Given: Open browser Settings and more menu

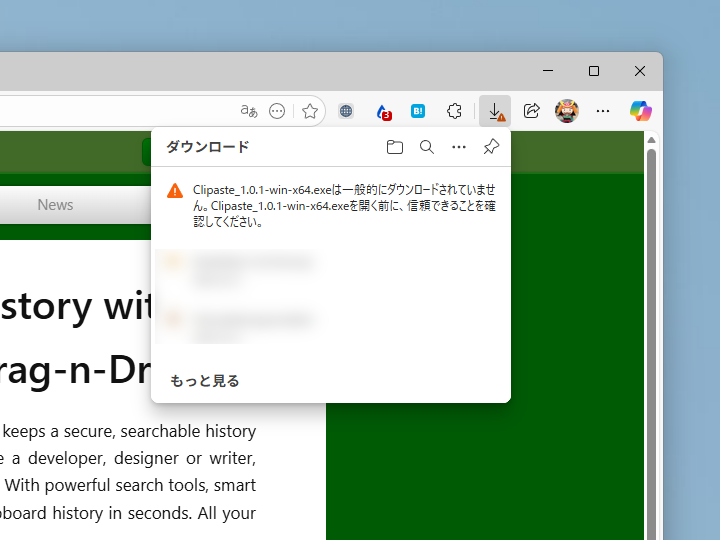Looking at the screenshot, I should click(602, 111).
